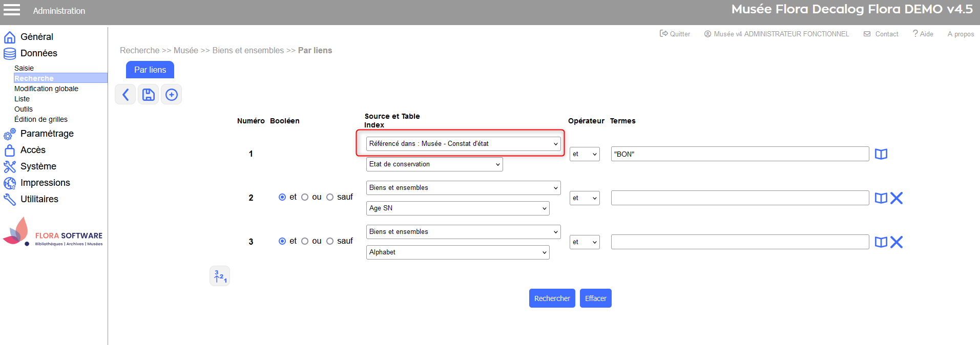Click the Quitter link
Image resolution: width=980 pixels, height=345 pixels.
[x=675, y=34]
